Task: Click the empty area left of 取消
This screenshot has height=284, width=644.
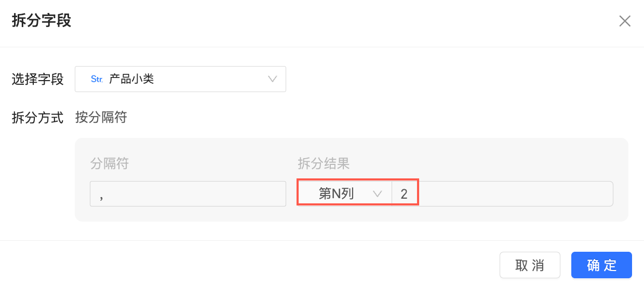Action: coord(249,265)
